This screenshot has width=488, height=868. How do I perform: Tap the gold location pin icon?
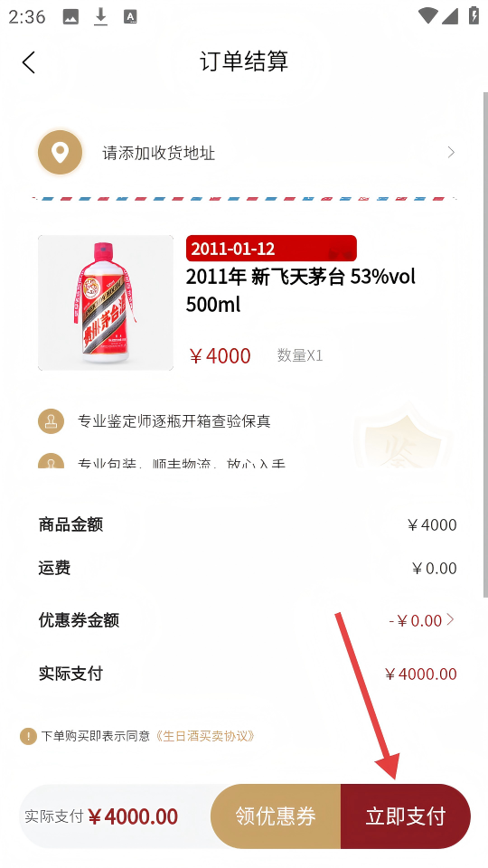coord(61,152)
